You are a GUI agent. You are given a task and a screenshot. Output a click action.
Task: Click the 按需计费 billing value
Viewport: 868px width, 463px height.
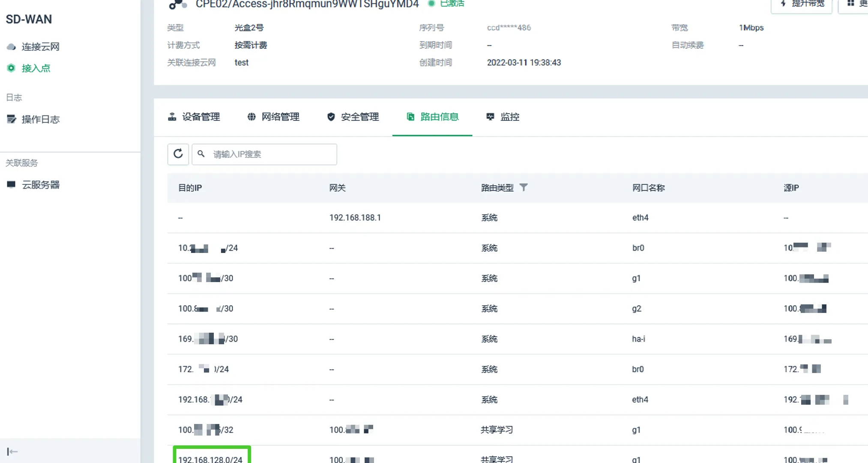tap(251, 45)
